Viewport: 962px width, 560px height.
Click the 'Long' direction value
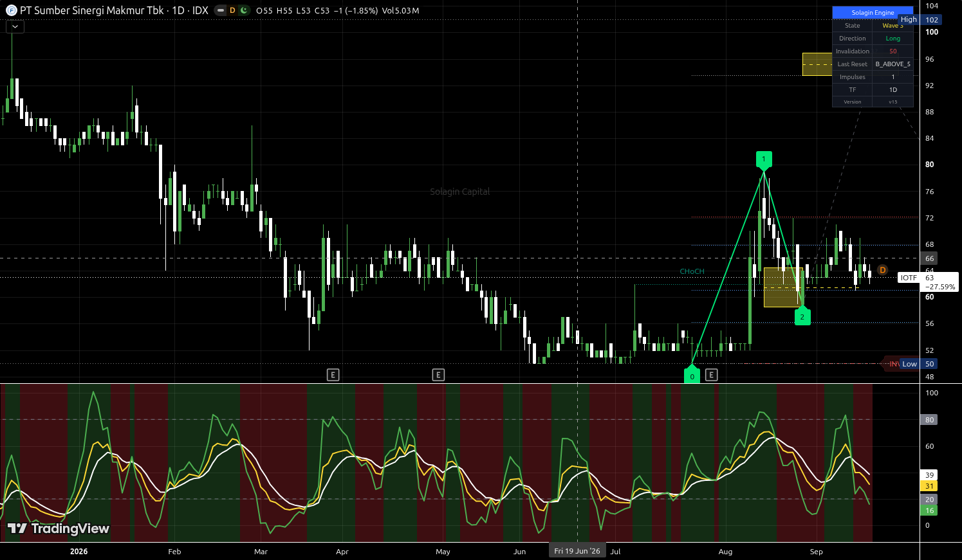(893, 39)
